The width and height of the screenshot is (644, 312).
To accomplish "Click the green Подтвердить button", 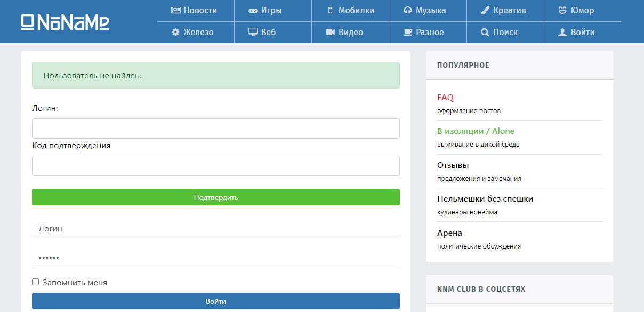I will coord(216,197).
